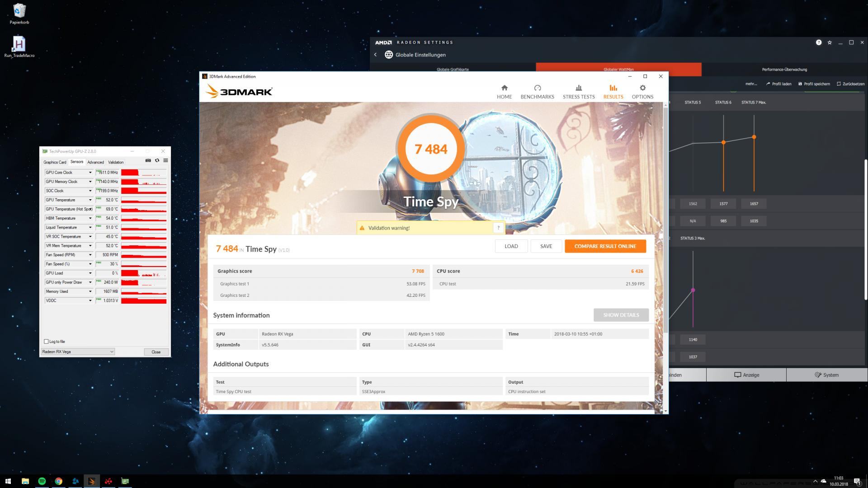Click the memory frequency field 1140
This screenshot has width=868, height=488.
click(693, 340)
